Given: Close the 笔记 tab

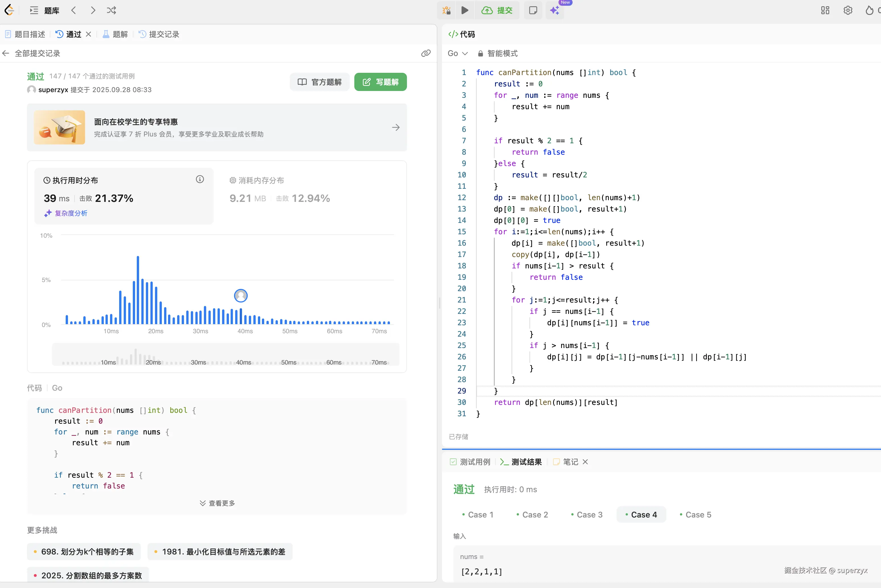Looking at the screenshot, I should 585,462.
